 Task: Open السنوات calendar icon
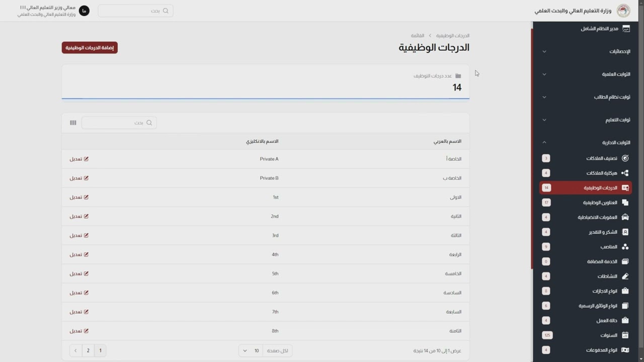(x=625, y=335)
